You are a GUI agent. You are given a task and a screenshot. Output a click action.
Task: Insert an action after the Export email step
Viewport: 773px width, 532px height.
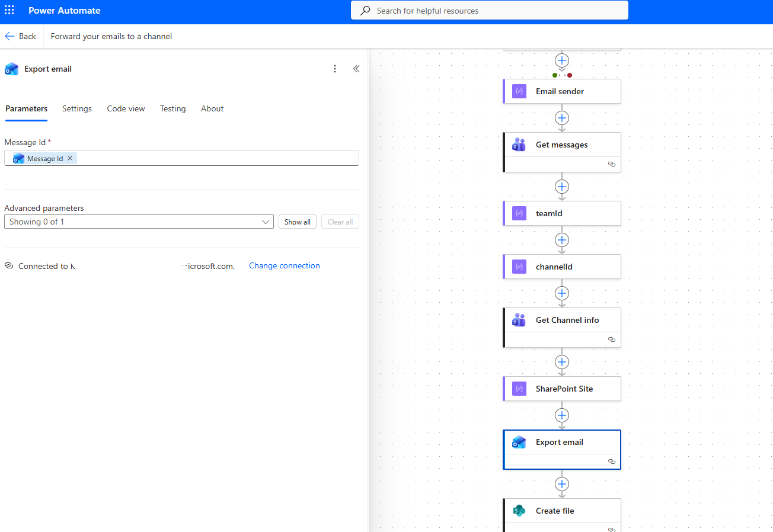coord(562,484)
